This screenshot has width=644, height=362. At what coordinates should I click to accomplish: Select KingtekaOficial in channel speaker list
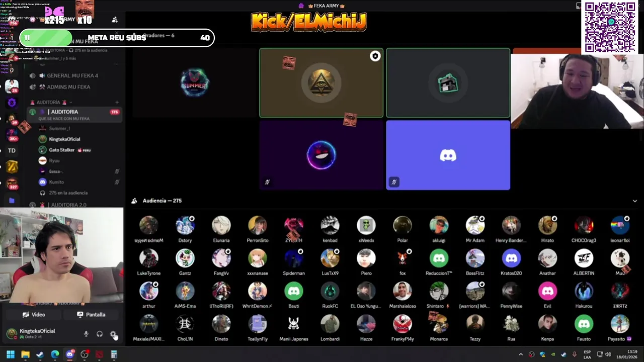coord(64,139)
